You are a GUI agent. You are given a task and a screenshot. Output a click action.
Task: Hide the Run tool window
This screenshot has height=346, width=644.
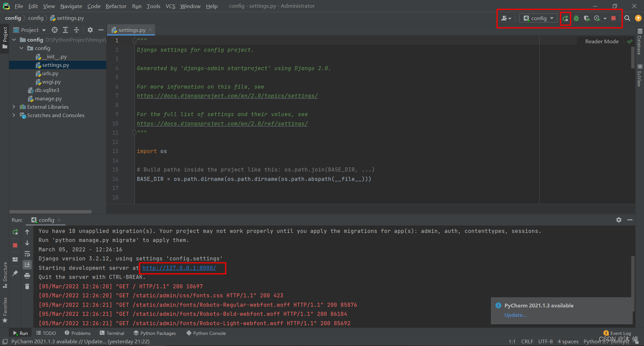coord(630,220)
